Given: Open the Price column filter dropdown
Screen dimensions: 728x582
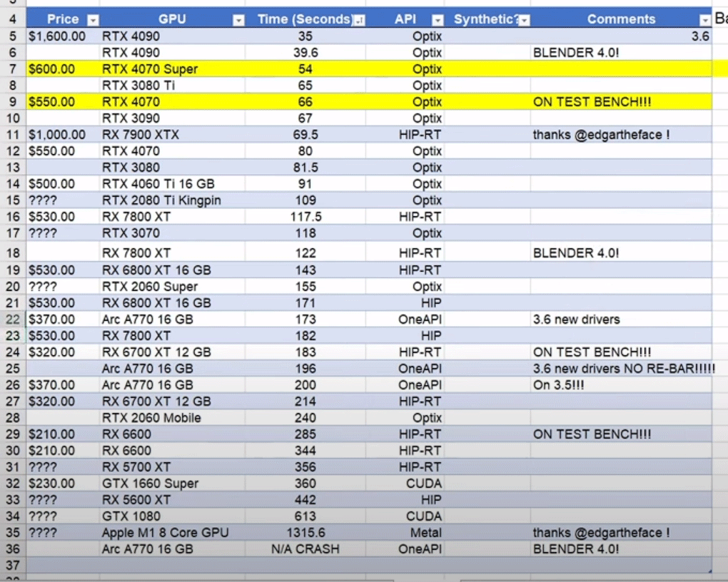Looking at the screenshot, I should tap(92, 20).
